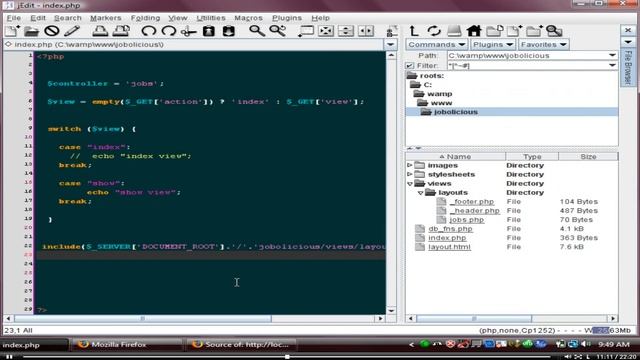The image size is (640, 360).
Task: Reload the file browser directory
Action: tap(434, 31)
